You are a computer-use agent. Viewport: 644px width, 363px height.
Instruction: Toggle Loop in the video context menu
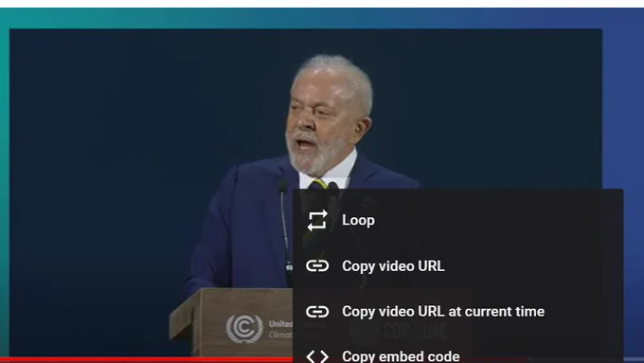[x=458, y=220]
